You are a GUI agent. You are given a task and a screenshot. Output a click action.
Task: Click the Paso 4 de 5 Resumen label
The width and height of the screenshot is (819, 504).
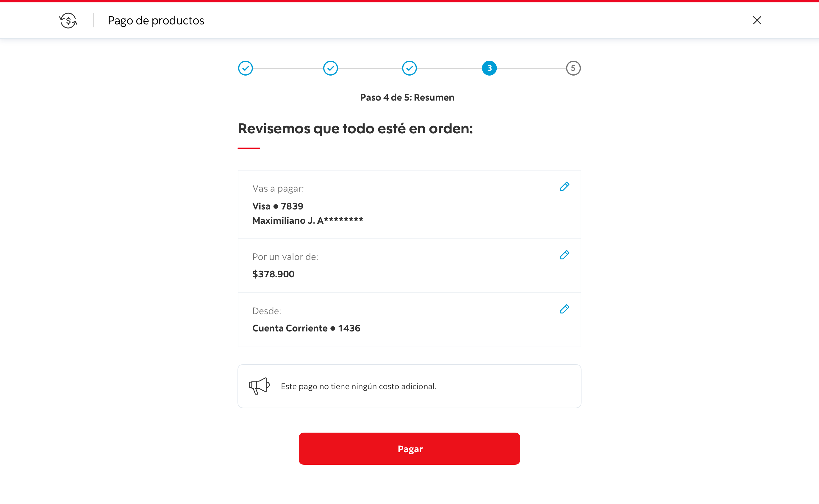407,97
